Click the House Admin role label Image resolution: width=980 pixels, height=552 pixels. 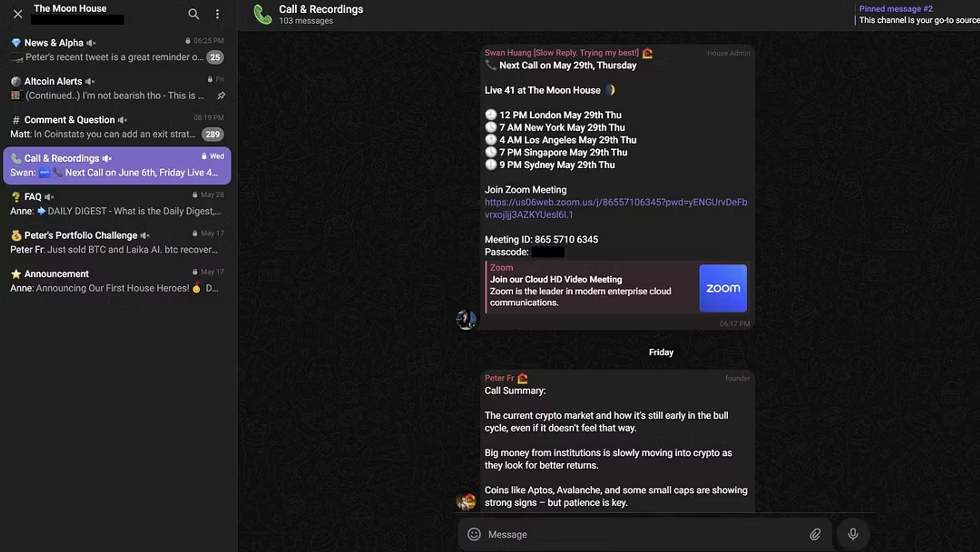[x=728, y=53]
